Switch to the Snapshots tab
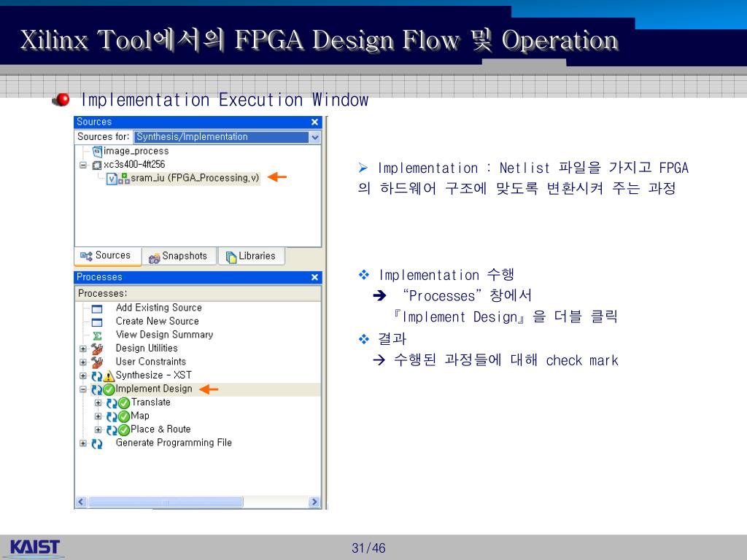 click(179, 256)
